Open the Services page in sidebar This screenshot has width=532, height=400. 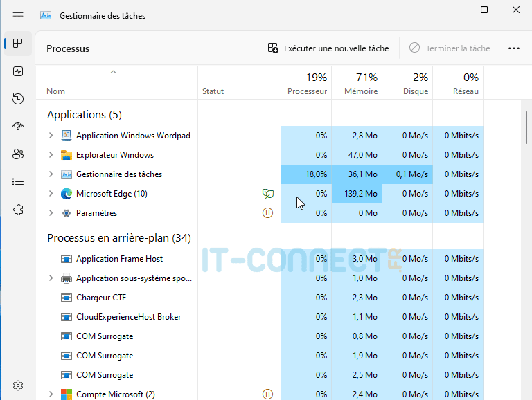click(x=18, y=210)
